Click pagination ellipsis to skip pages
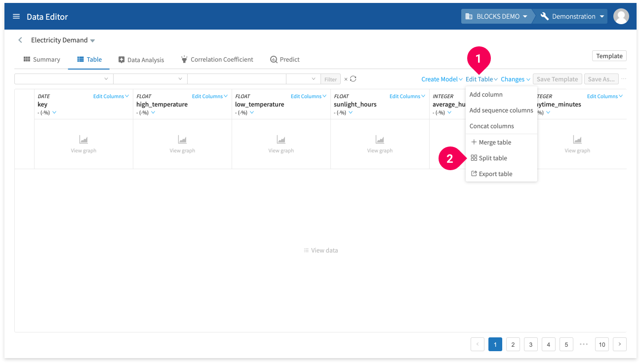Image resolution: width=641 pixels, height=364 pixels. [x=584, y=344]
